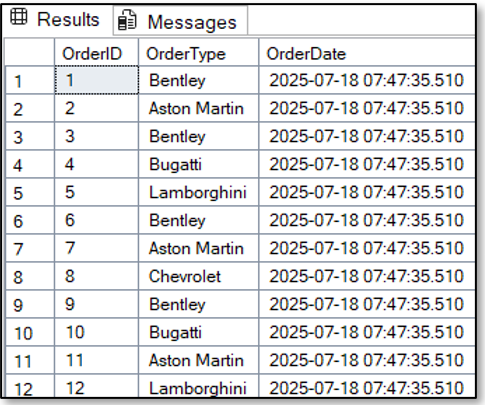The height and width of the screenshot is (405, 485).
Task: Click the OrderDate cell in row 3
Action: 367,136
